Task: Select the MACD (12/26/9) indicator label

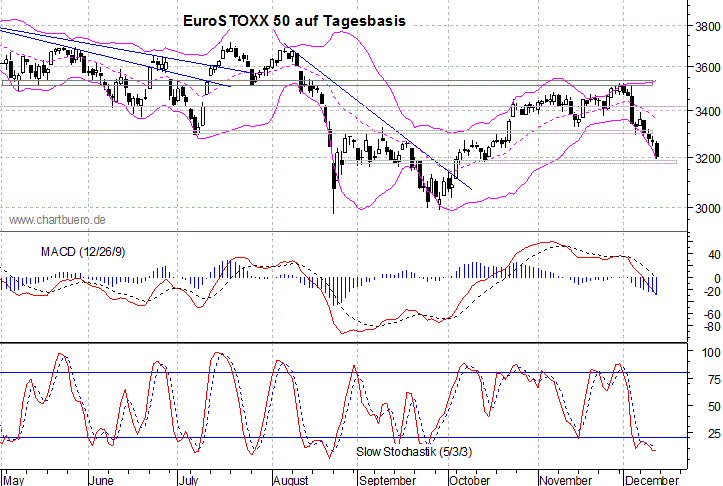Action: pyautogui.click(x=83, y=252)
